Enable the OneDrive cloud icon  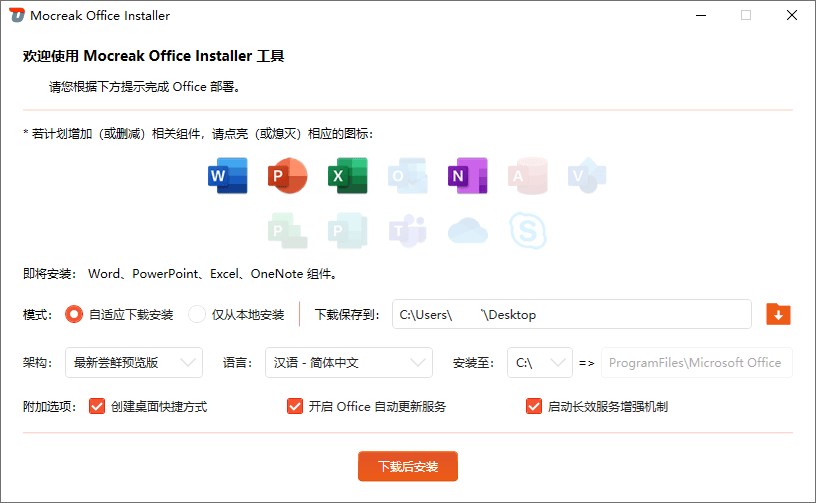click(467, 231)
